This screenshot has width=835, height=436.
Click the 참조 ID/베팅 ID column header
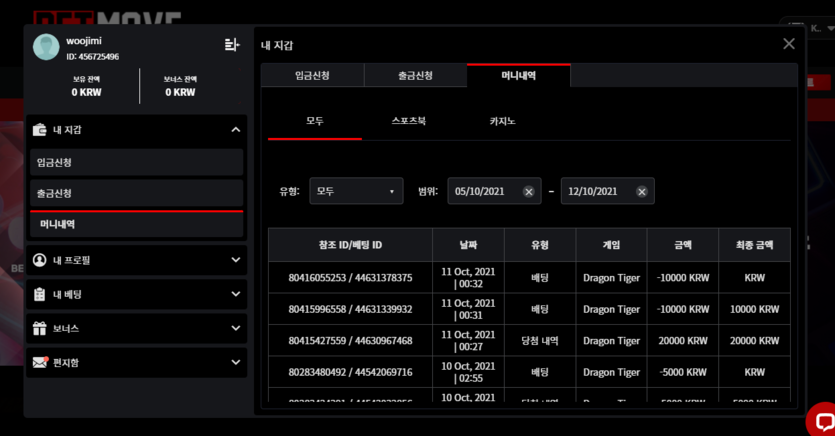350,245
